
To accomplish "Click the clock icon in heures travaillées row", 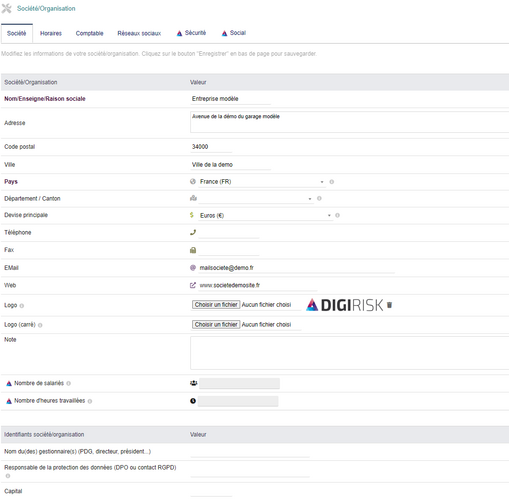I will pyautogui.click(x=193, y=401).
